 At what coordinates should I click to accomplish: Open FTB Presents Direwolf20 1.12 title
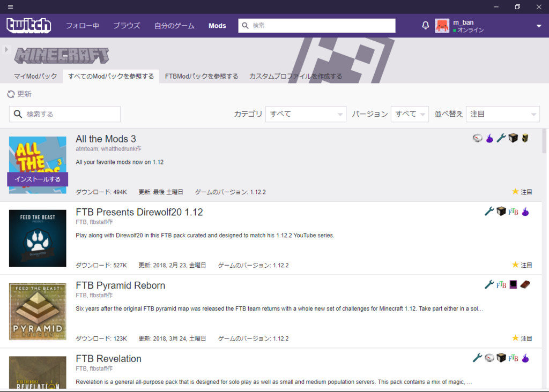(139, 212)
